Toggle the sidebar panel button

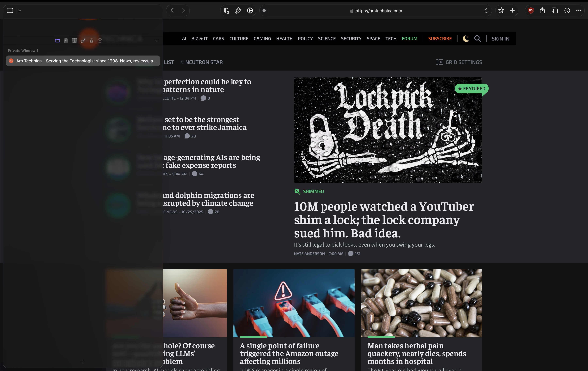pyautogui.click(x=10, y=10)
